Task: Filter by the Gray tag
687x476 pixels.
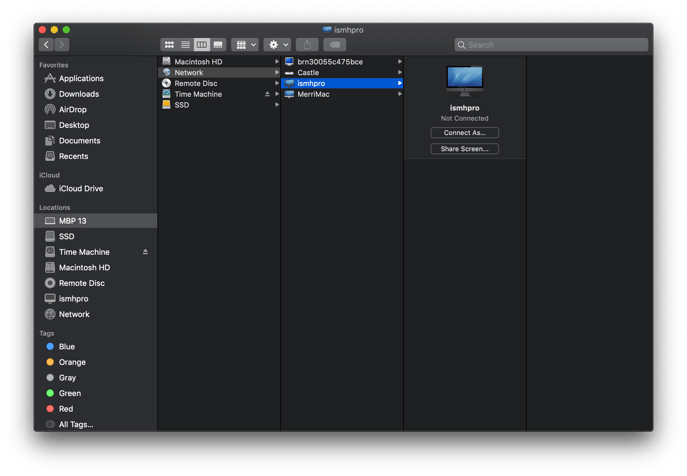Action: pos(95,378)
